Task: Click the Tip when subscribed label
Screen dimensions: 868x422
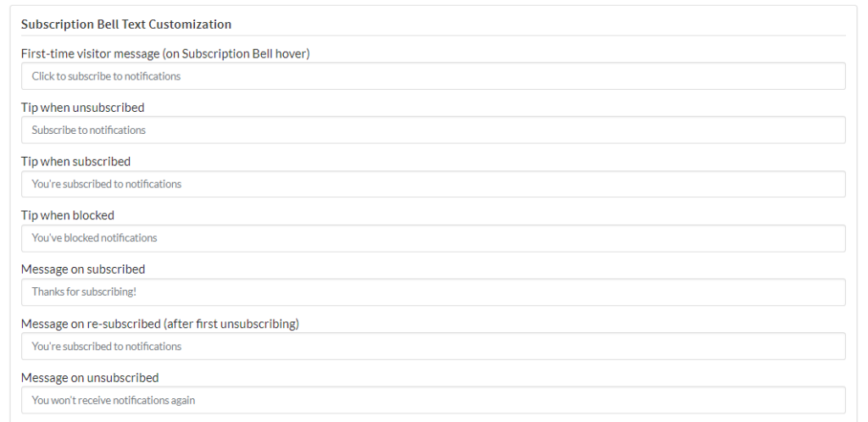Action: [75, 162]
